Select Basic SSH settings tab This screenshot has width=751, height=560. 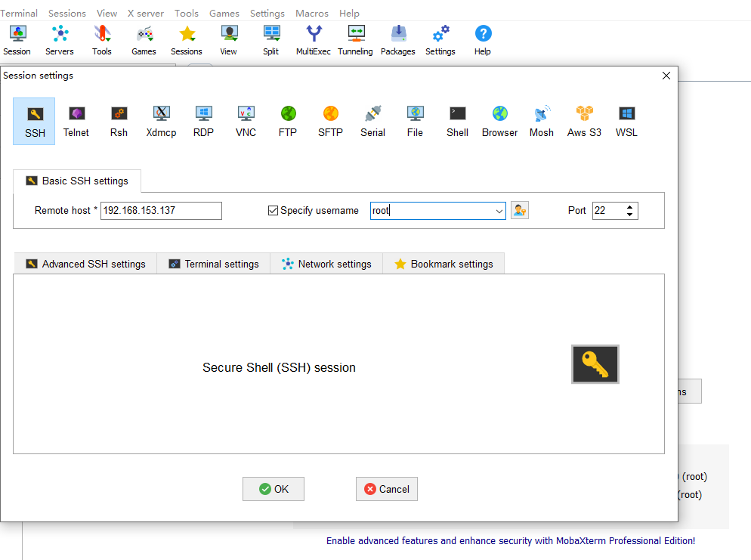coord(77,181)
